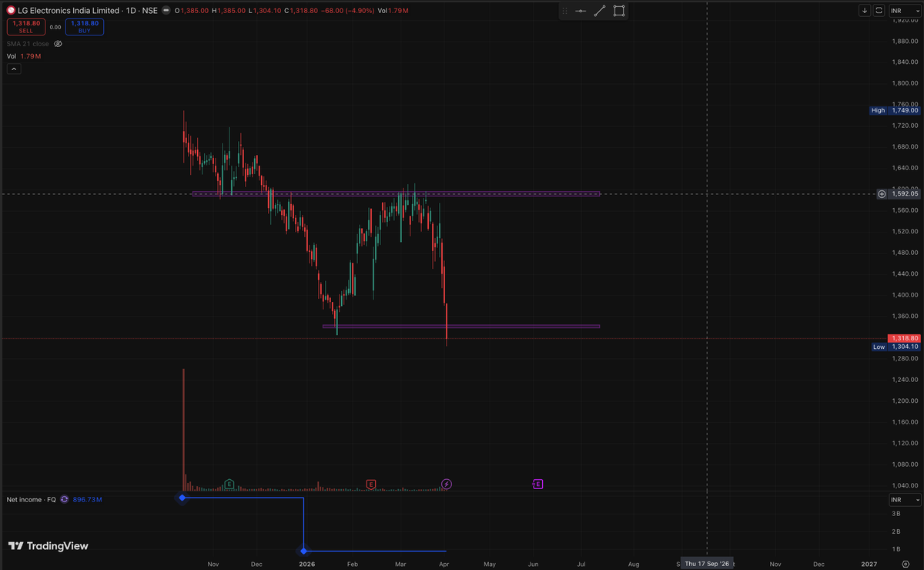Click the Vol 1.79M indicator label

click(x=22, y=56)
